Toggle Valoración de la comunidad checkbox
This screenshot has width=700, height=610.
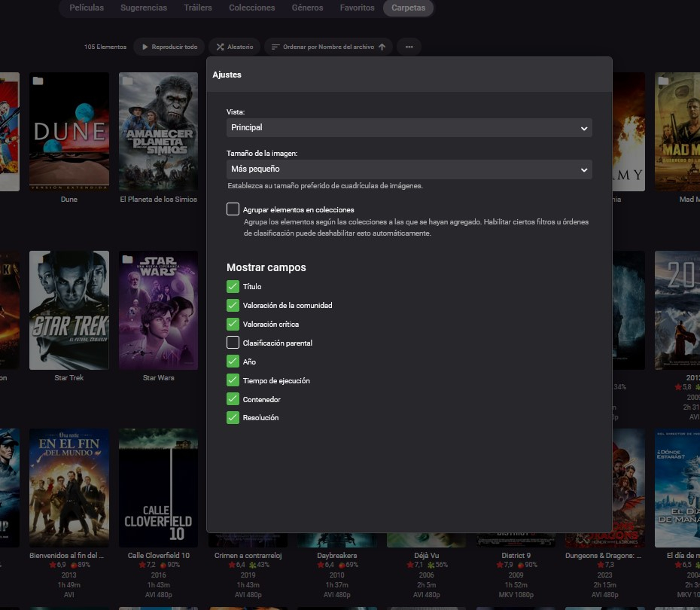233,305
